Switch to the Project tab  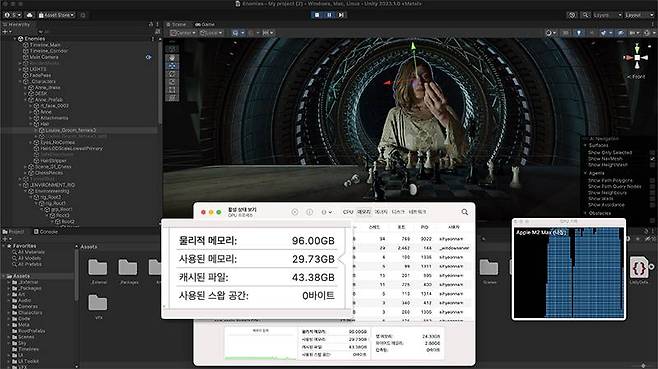(14, 231)
